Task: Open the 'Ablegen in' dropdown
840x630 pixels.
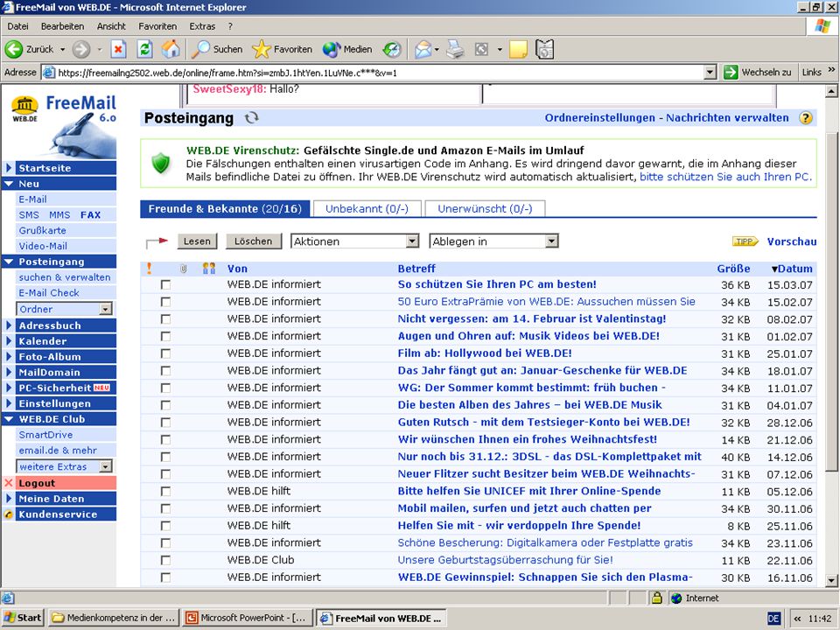Action: (493, 241)
